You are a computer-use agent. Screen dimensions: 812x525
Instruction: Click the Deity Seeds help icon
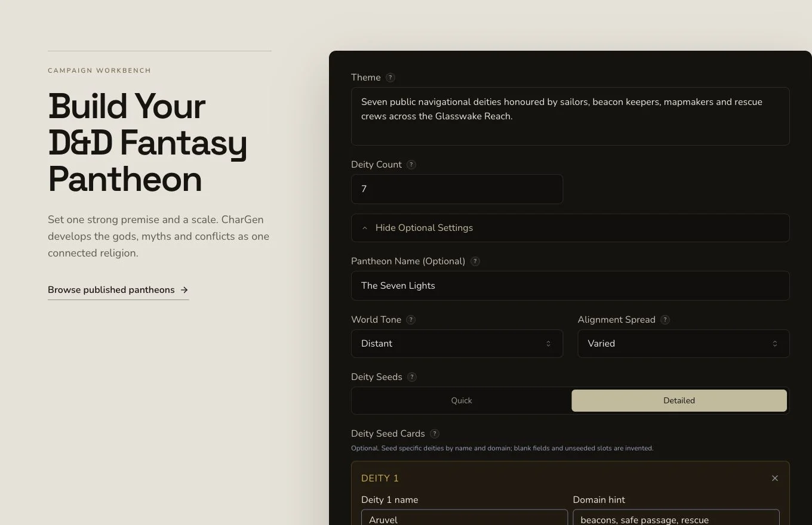pyautogui.click(x=412, y=377)
